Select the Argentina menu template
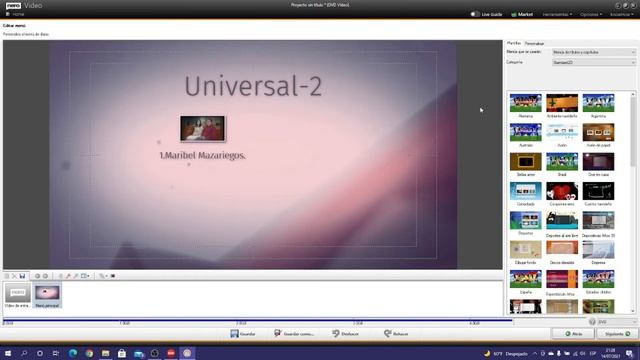640x360 pixels. click(598, 106)
